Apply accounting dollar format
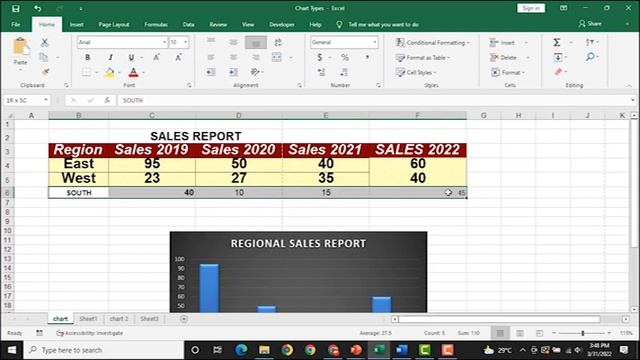This screenshot has width=640, height=360. click(x=320, y=58)
